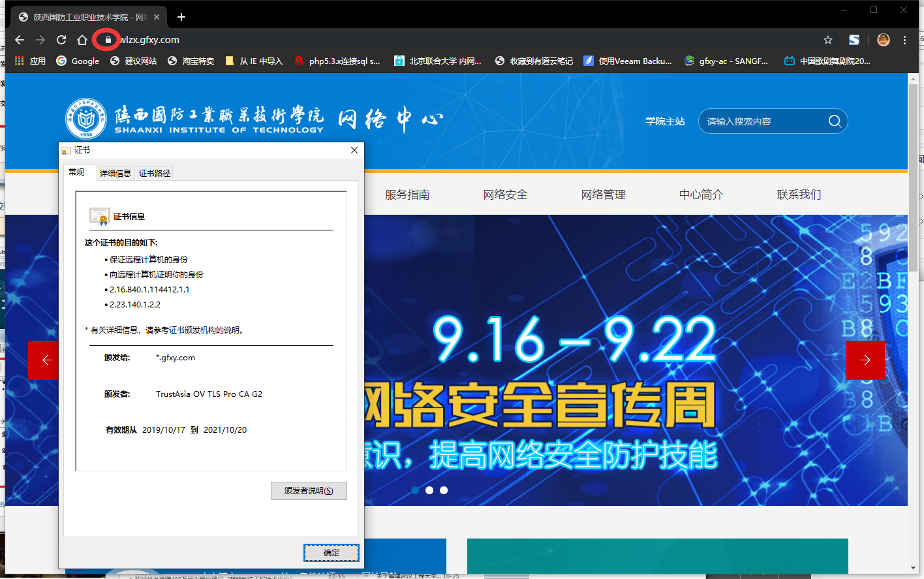
Task: Switch to the 证书路径 certificate tab
Action: [155, 173]
